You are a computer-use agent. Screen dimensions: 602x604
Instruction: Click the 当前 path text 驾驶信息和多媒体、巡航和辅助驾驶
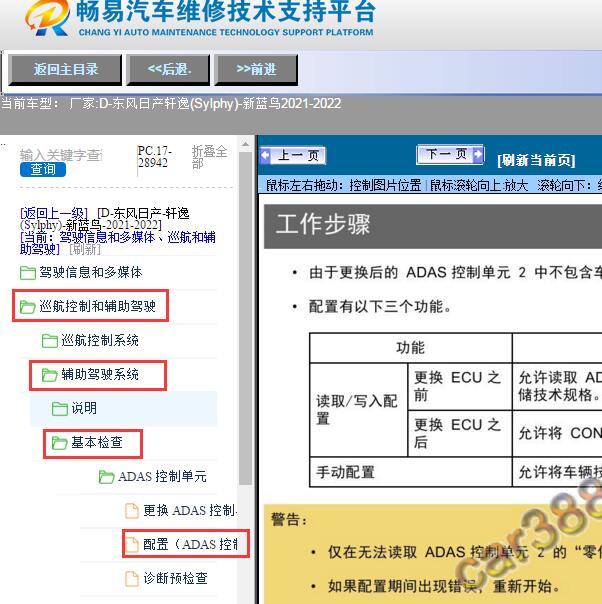pos(117,243)
